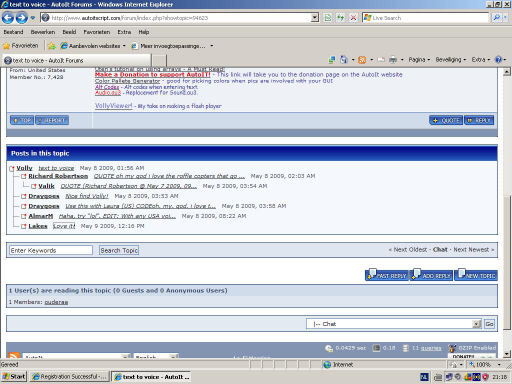Open the Chat forum jump dropdown
512x384 pixels.
point(393,324)
